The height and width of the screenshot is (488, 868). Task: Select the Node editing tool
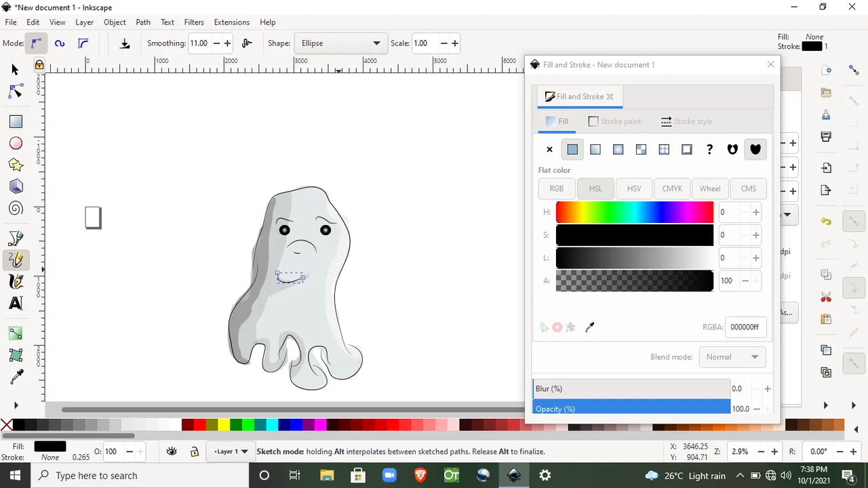pos(16,91)
